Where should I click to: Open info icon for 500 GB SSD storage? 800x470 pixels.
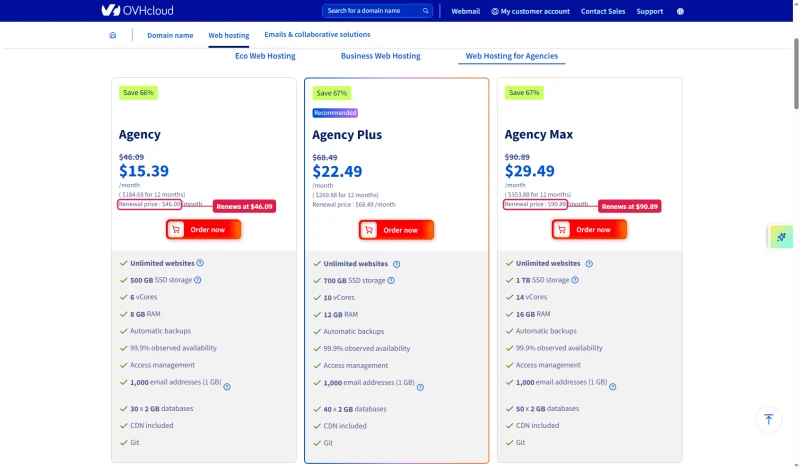pyautogui.click(x=197, y=280)
